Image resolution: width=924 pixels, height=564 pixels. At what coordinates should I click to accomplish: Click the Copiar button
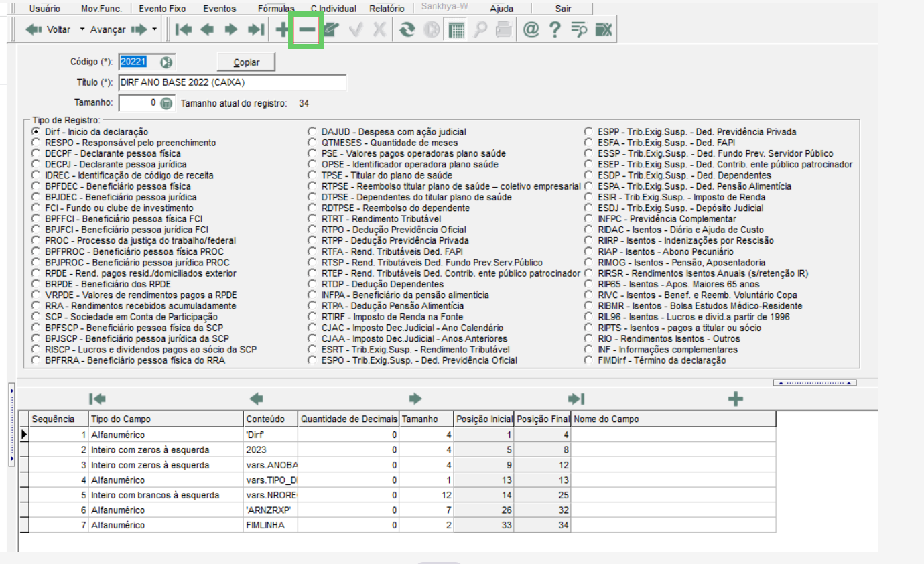tap(247, 62)
